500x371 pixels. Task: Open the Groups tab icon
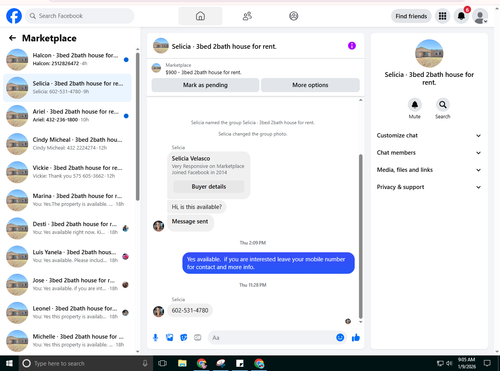(x=294, y=16)
